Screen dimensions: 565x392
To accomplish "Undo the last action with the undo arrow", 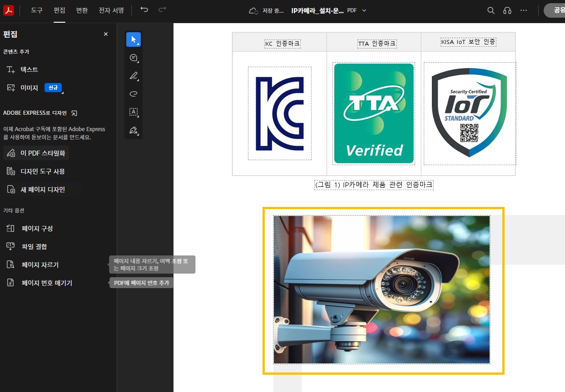I will [x=144, y=10].
